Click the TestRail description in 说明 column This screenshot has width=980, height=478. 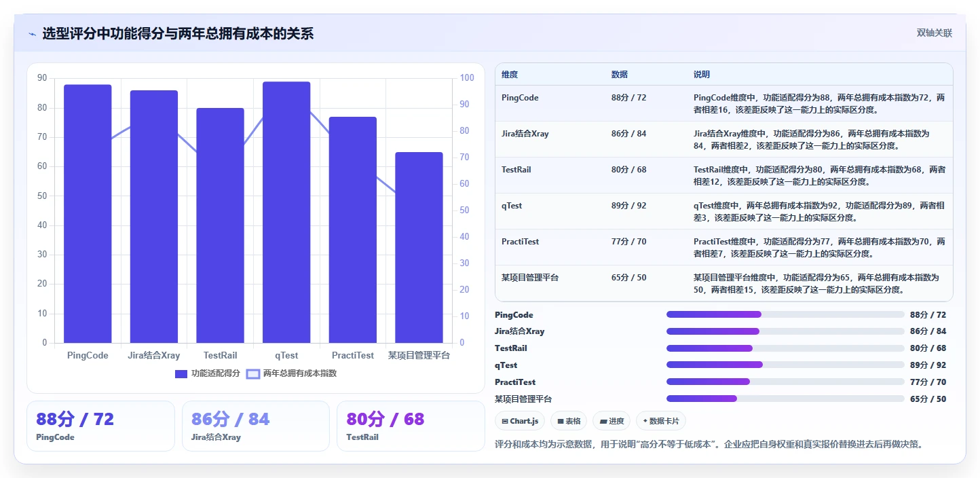(819, 175)
